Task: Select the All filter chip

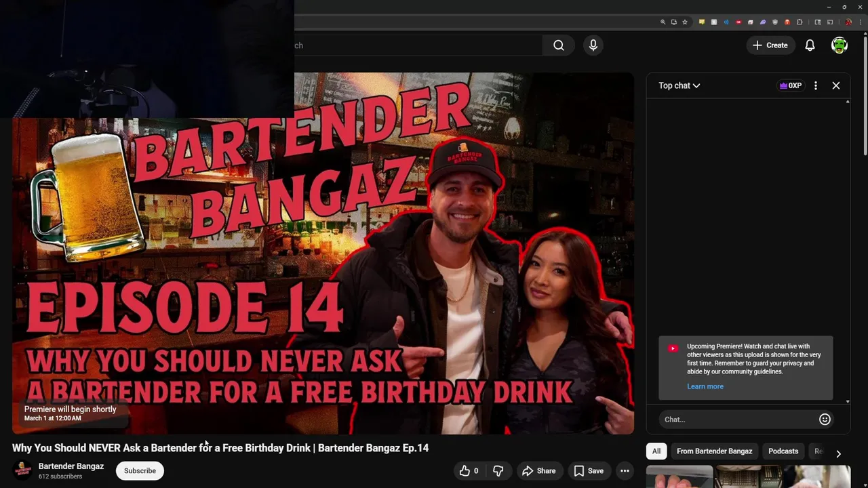Action: 656,451
